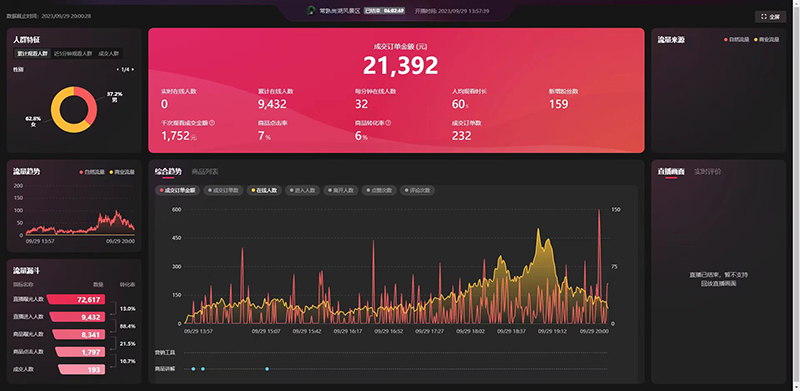800x391 pixels.
Task: Click the gender donut chart
Action: tap(73, 109)
